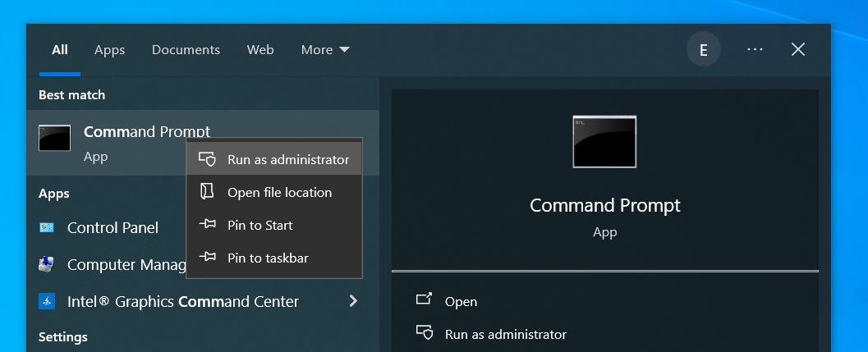This screenshot has width=868, height=352.
Task: Select the All search tab
Action: tap(60, 50)
